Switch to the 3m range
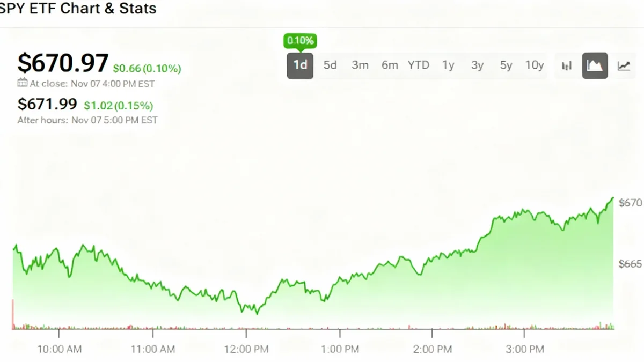Viewport: 644px width, 362px height. click(x=360, y=65)
